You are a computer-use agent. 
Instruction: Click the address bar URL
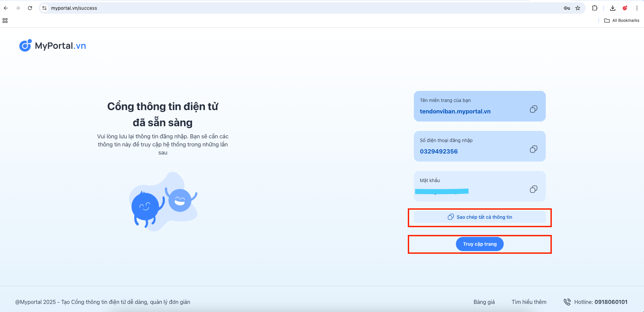pos(74,8)
